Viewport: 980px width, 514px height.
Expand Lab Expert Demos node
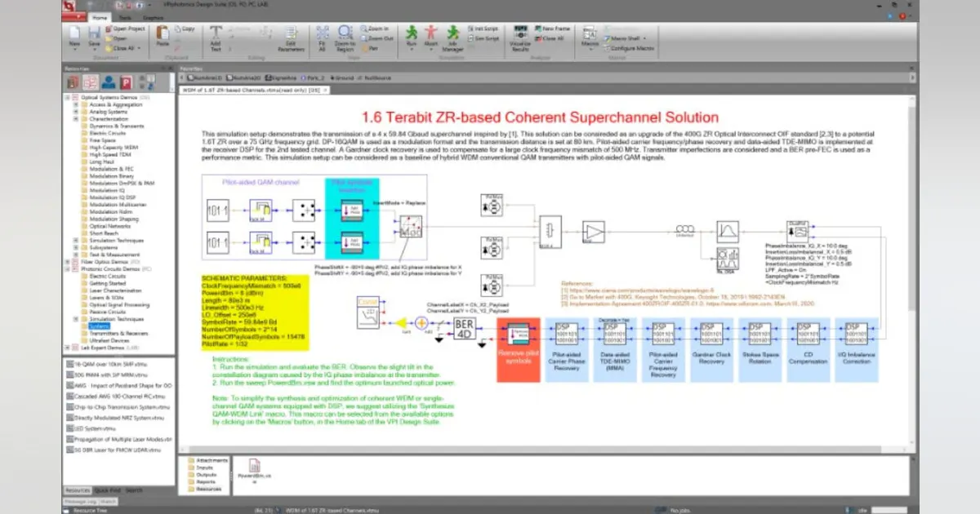(67, 347)
